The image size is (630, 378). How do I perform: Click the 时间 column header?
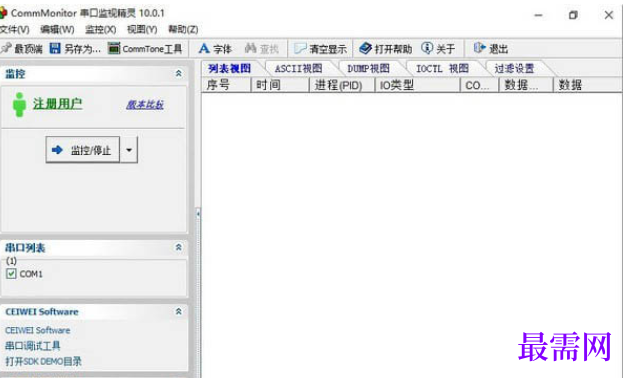280,85
